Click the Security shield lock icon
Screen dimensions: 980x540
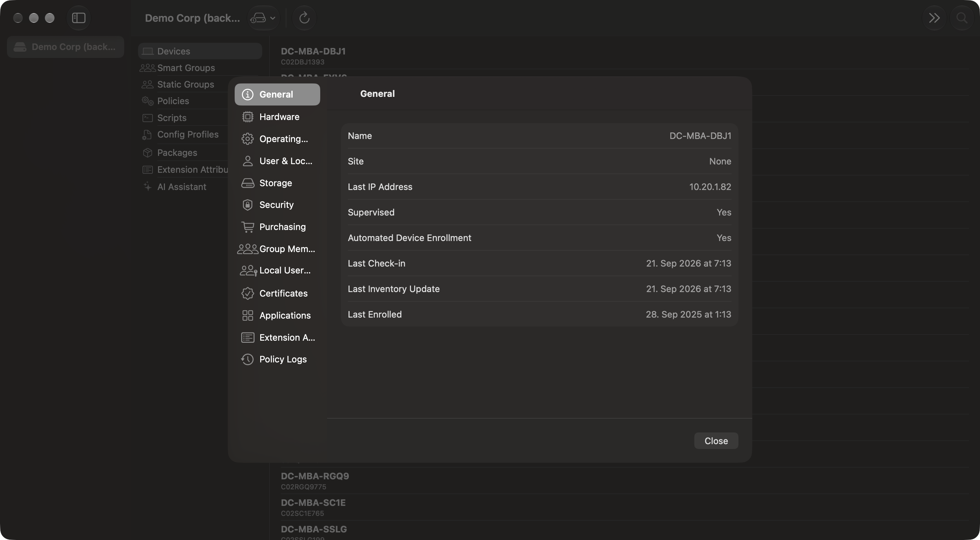pyautogui.click(x=248, y=205)
